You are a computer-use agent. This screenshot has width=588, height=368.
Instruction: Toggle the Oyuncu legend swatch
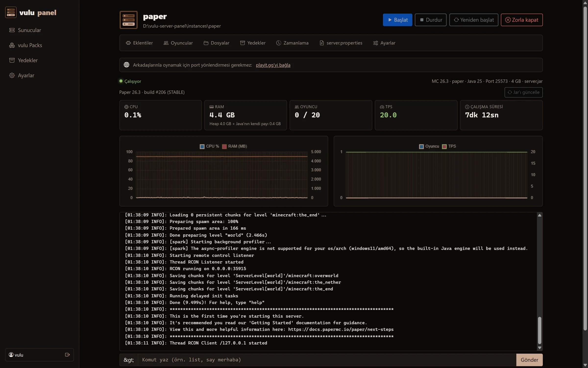tap(421, 146)
